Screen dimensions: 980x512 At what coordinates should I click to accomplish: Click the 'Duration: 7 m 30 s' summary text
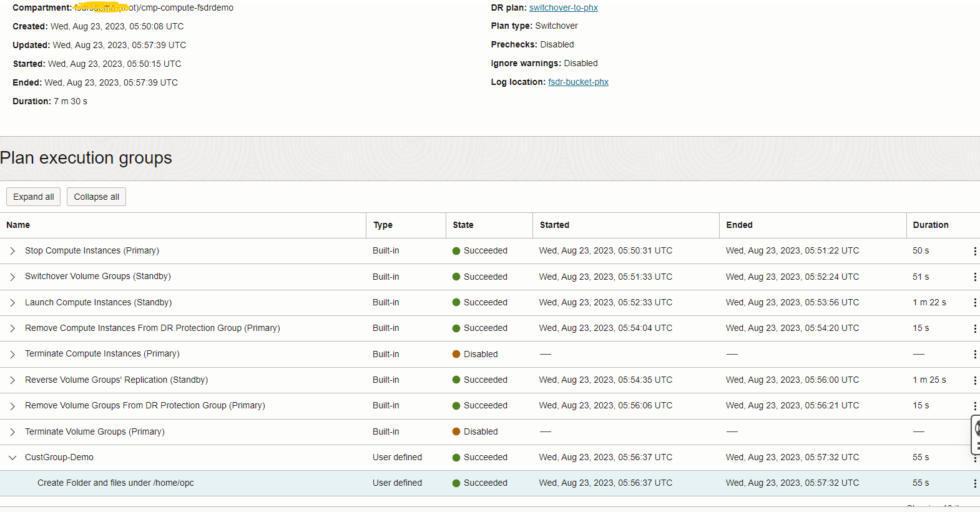tap(50, 101)
